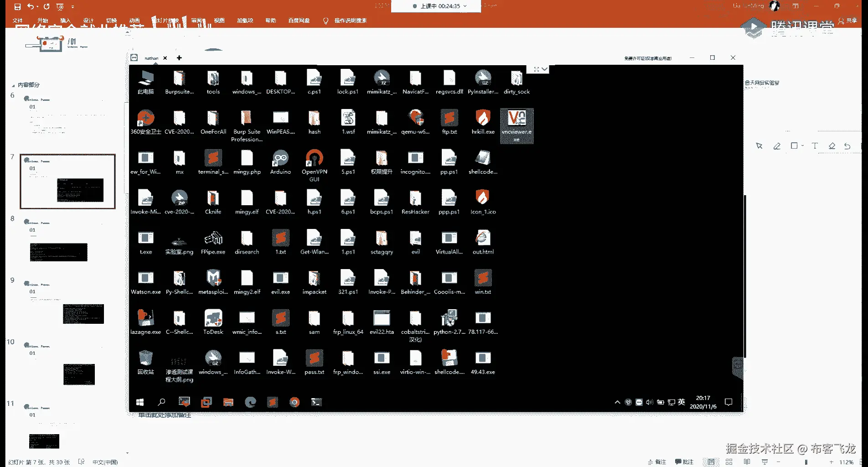Open the ToDesk shortcut
This screenshot has width=868, height=467.
tap(213, 323)
